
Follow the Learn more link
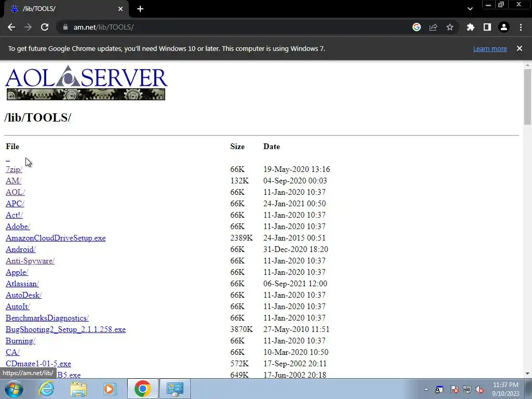[490, 48]
